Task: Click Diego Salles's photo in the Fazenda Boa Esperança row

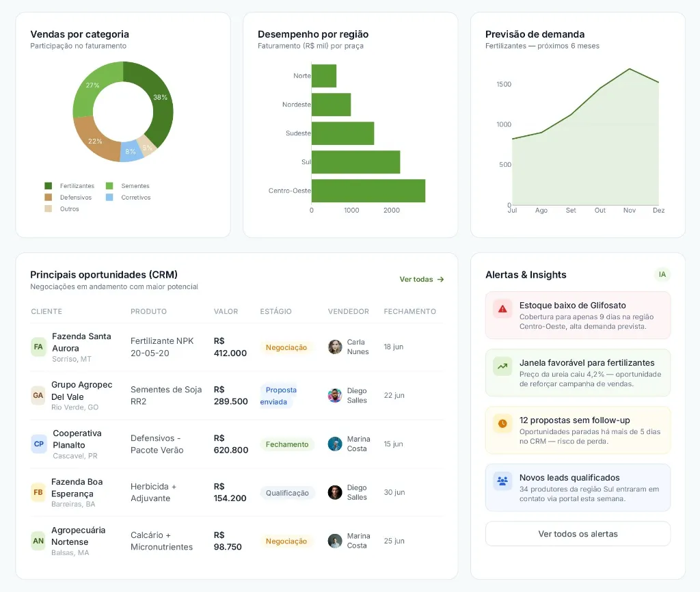Action: click(x=335, y=492)
